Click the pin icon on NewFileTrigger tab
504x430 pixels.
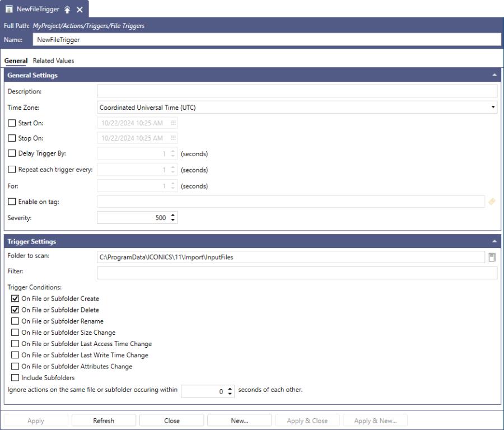click(67, 10)
